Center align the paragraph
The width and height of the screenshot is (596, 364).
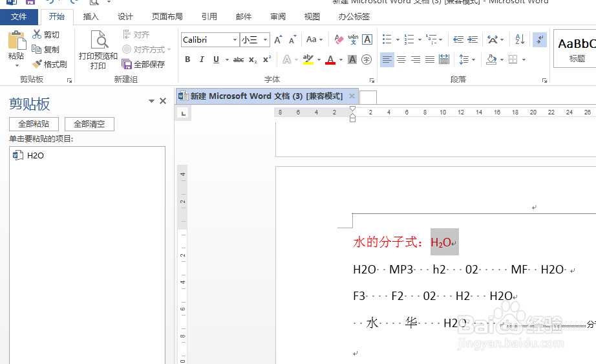pyautogui.click(x=401, y=59)
